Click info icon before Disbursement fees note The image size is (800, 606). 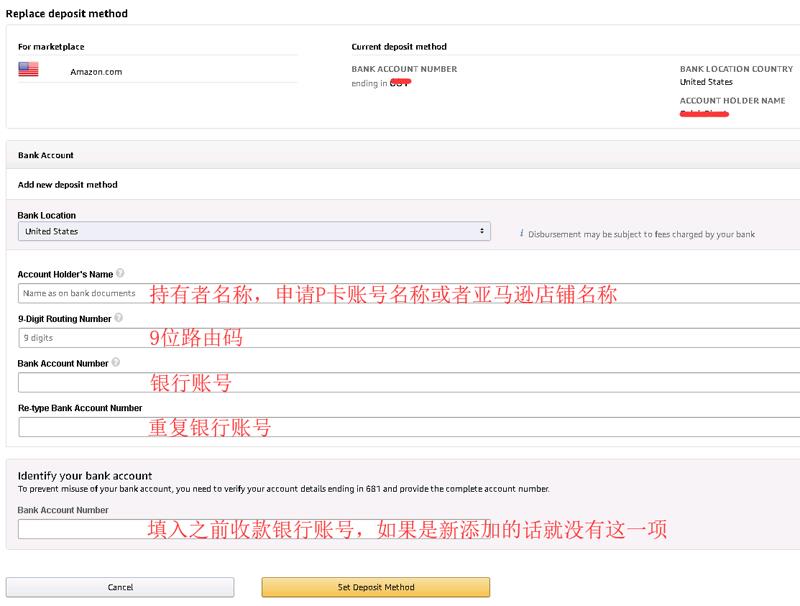521,233
